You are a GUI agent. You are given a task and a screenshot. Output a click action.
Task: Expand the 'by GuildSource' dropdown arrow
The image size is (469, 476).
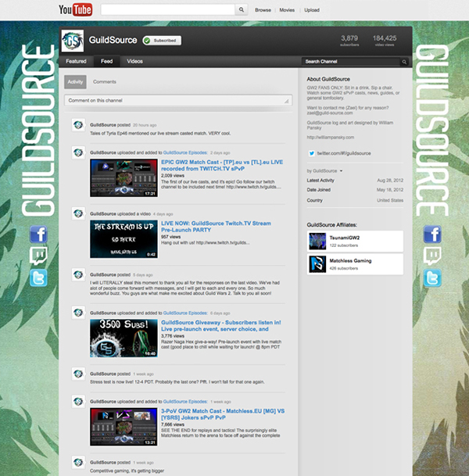coord(342,171)
